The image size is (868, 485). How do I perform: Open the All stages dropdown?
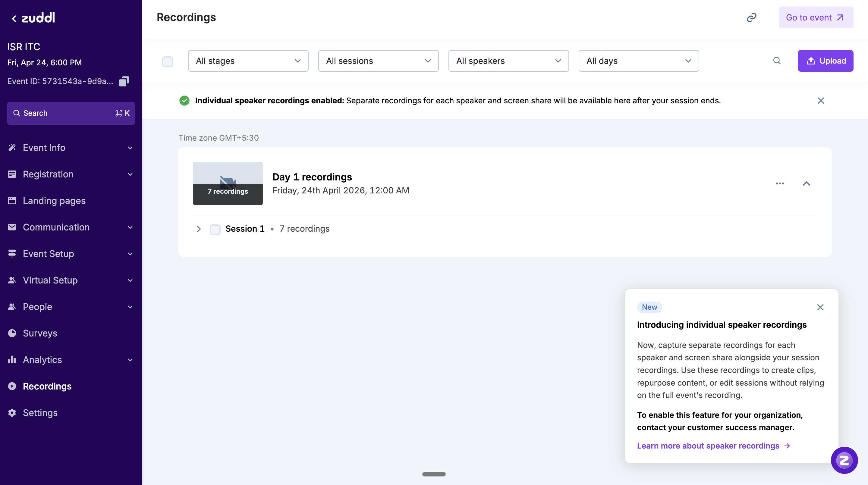248,61
